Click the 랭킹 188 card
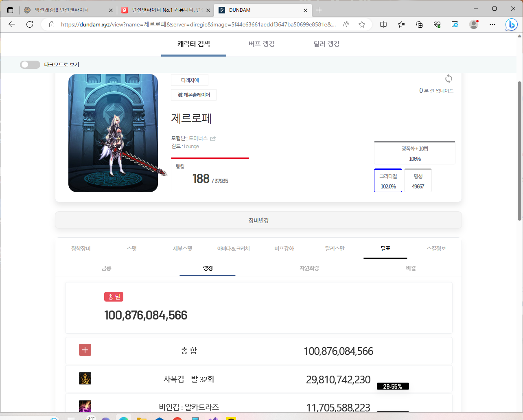Image resolution: width=523 pixels, height=420 pixels. tap(210, 175)
